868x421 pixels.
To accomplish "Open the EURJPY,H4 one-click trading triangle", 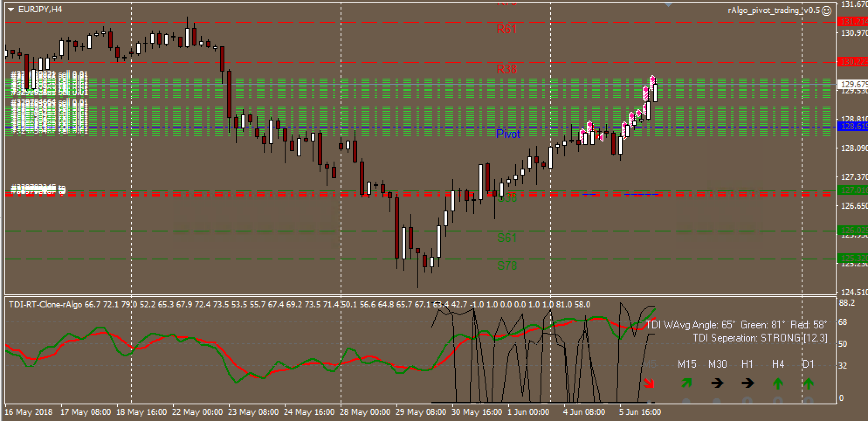I will click(x=11, y=10).
